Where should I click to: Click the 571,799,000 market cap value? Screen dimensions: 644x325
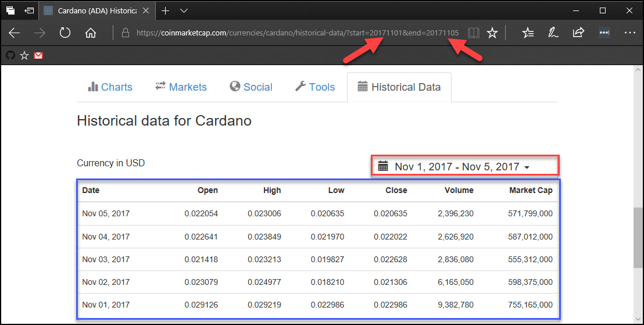(x=530, y=213)
